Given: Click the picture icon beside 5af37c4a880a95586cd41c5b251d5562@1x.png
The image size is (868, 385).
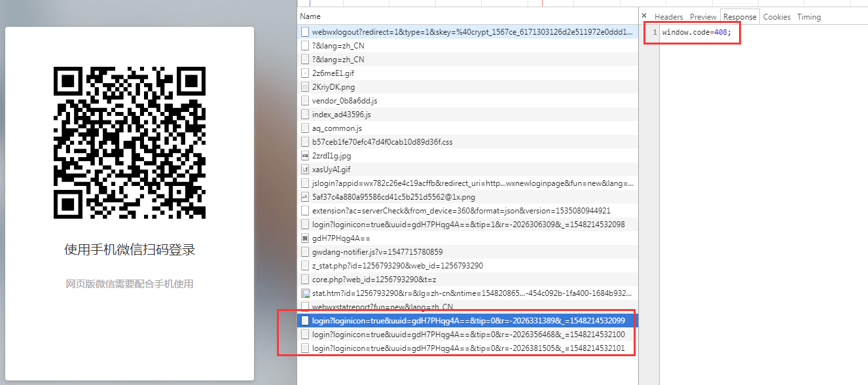Looking at the screenshot, I should tap(305, 196).
